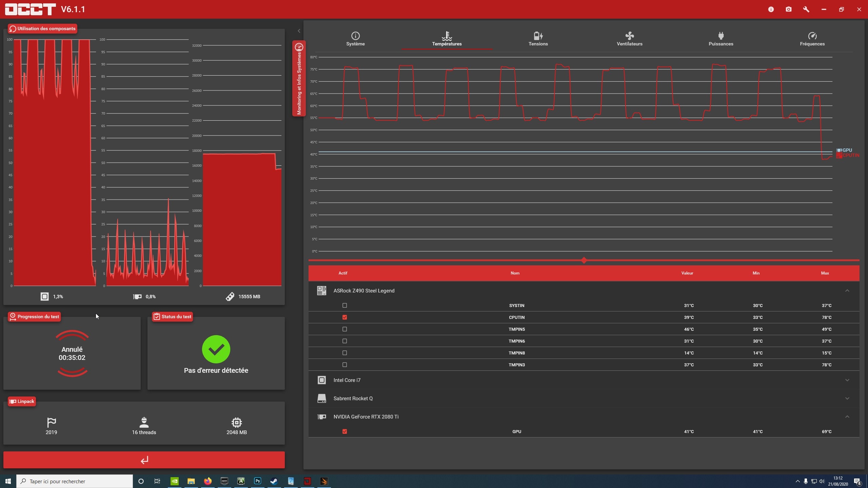Show hidden system tray icons

coord(797,481)
